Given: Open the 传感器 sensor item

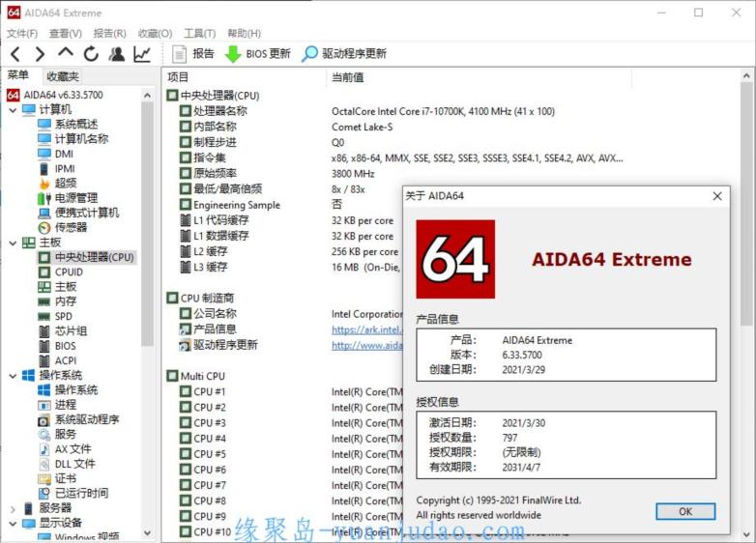Looking at the screenshot, I should (63, 227).
